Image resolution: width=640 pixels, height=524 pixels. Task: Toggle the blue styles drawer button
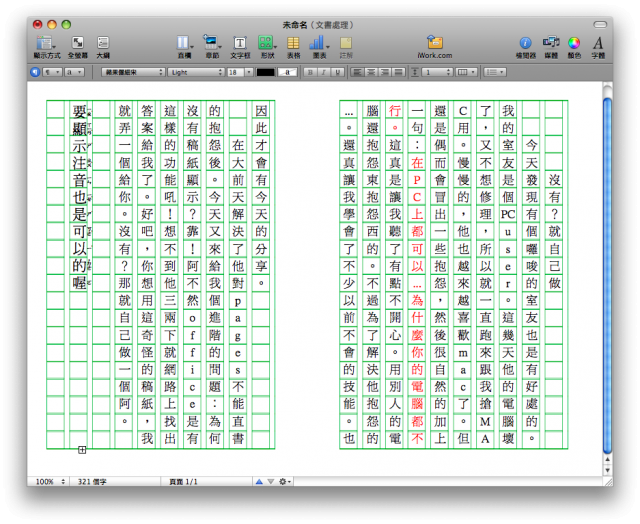(35, 72)
